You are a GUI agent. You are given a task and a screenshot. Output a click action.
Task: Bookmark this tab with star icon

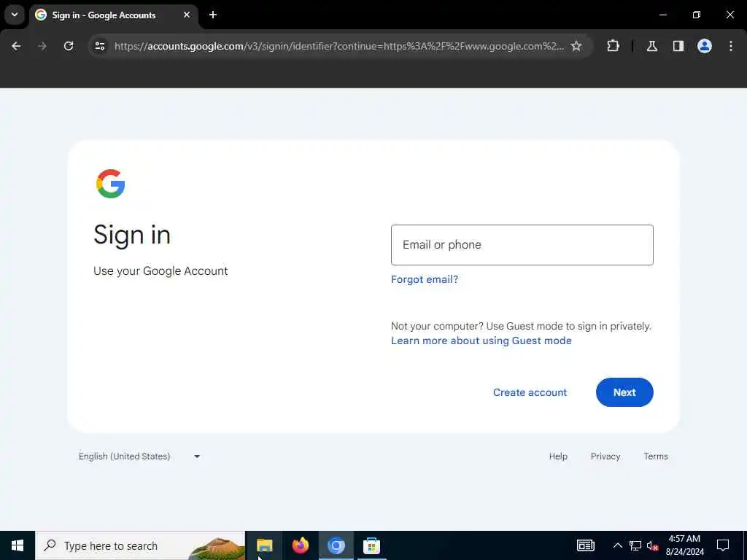pos(576,46)
